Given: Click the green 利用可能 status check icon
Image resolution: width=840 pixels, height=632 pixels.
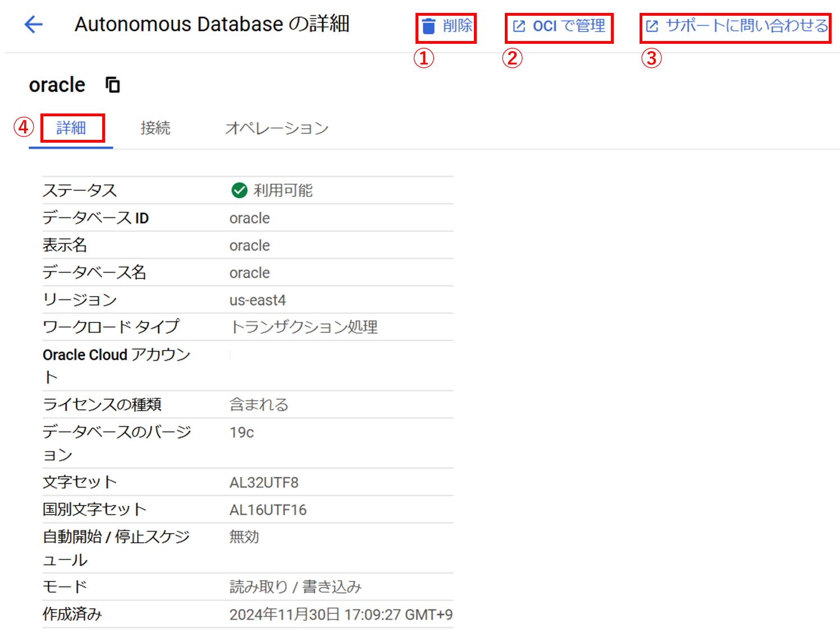Looking at the screenshot, I should (x=239, y=190).
